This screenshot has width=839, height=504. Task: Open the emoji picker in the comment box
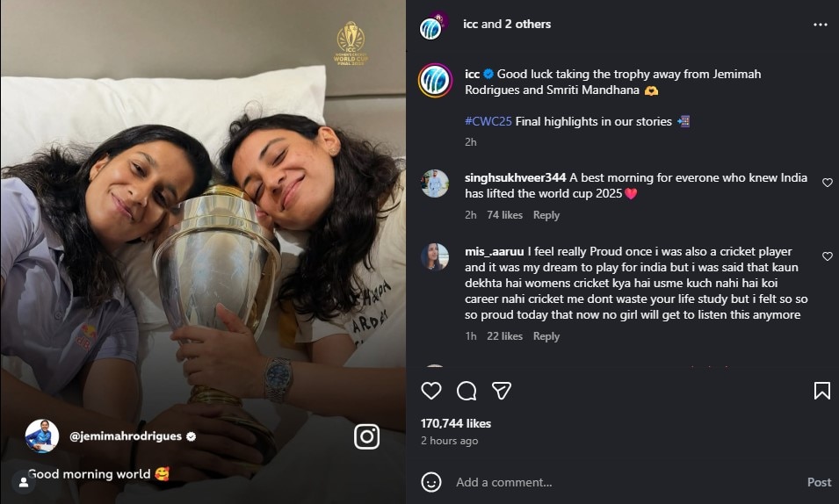(x=430, y=482)
